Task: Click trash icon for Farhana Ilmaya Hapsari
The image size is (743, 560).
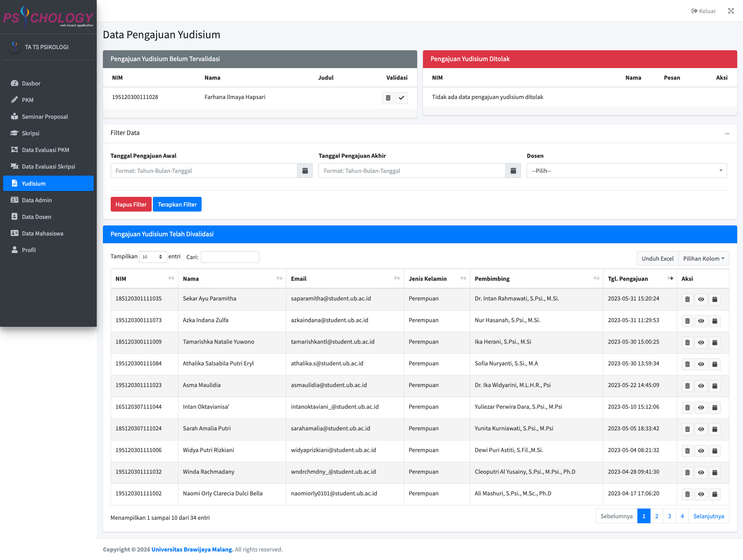Action: point(388,98)
